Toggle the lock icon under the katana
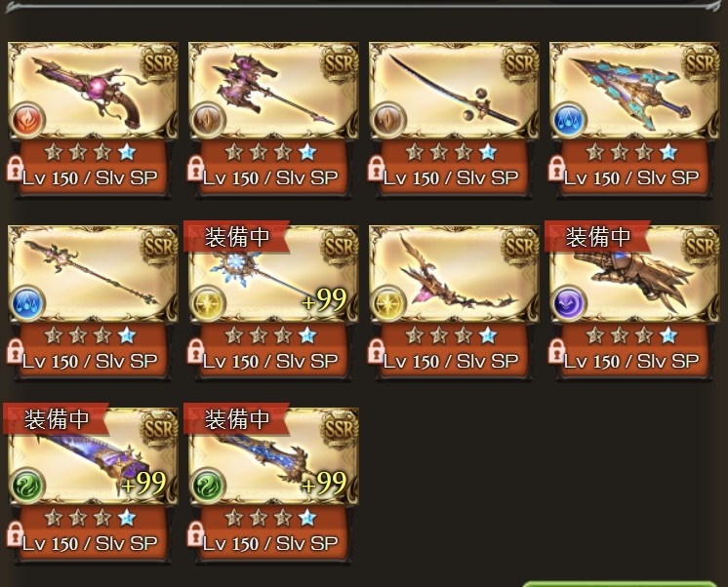The height and width of the screenshot is (587, 728). point(376,169)
